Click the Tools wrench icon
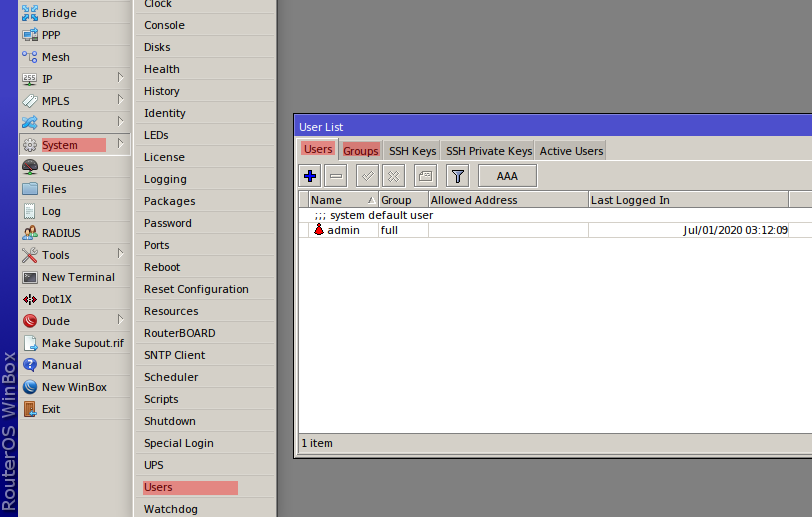 point(30,255)
